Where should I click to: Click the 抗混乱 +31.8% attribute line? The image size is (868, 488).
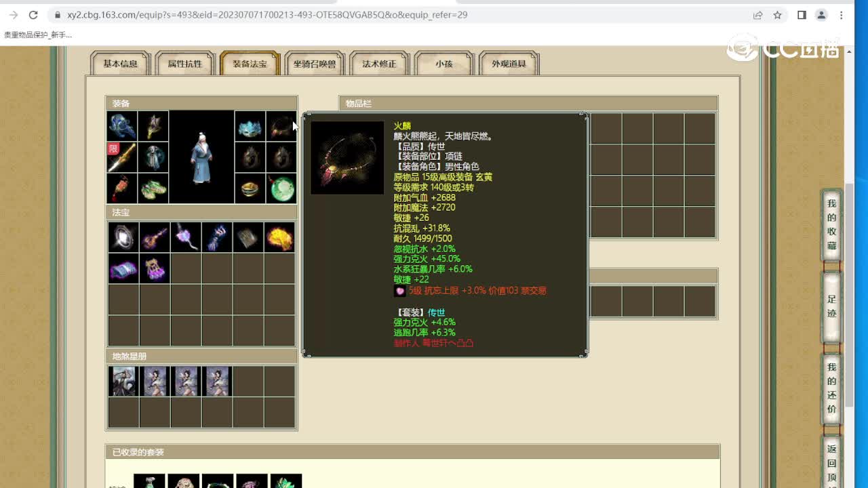tap(422, 228)
